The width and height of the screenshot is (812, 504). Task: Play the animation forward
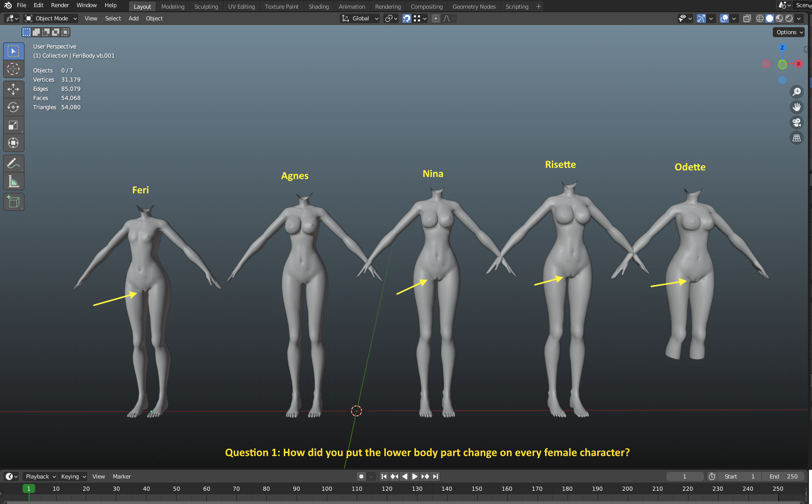click(x=415, y=476)
